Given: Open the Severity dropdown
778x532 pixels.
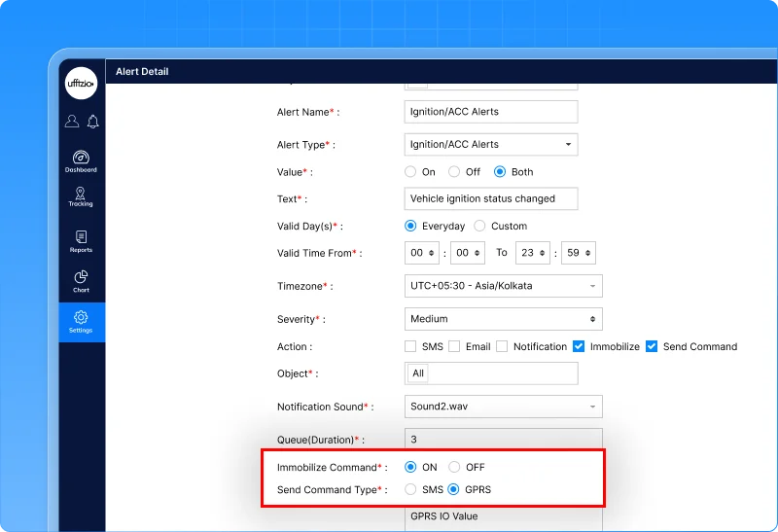Looking at the screenshot, I should [504, 319].
